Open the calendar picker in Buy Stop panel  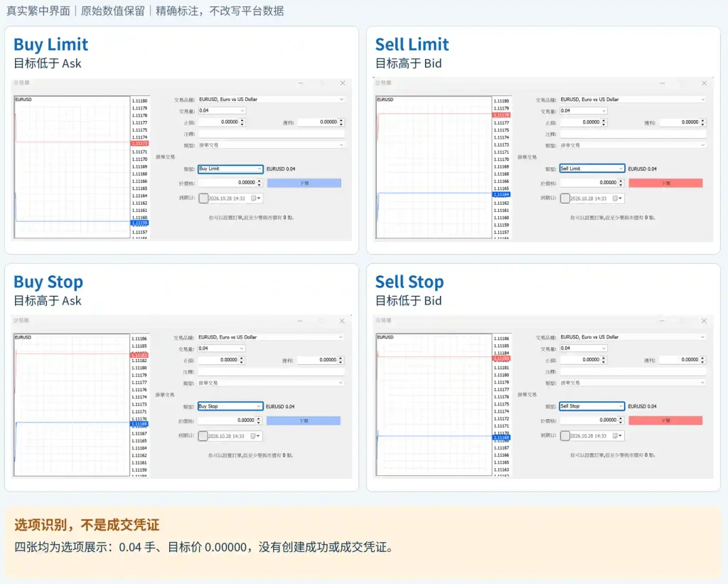(255, 436)
